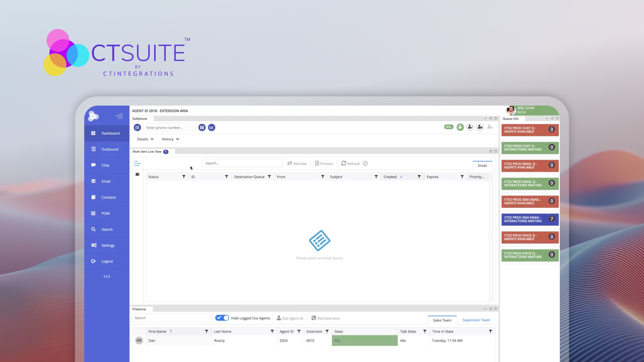
Task: Click the softphone list menu icon
Action: [137, 127]
